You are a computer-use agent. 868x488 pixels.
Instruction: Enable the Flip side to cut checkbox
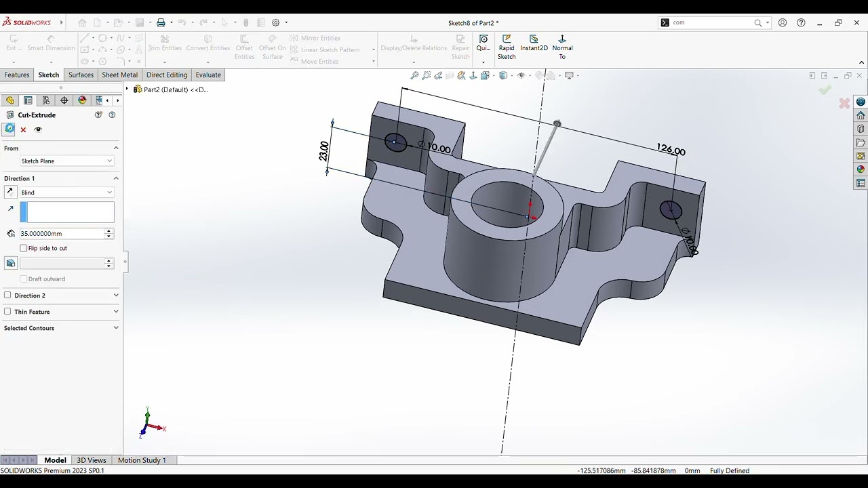24,248
